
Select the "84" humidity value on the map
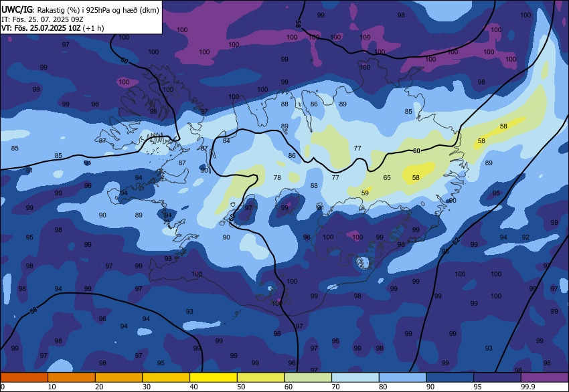226,140
